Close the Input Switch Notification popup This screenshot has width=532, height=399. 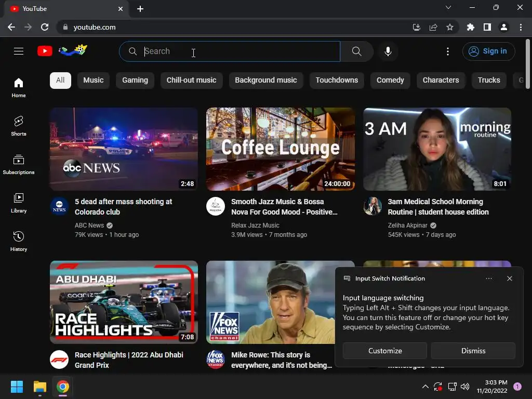coord(509,278)
